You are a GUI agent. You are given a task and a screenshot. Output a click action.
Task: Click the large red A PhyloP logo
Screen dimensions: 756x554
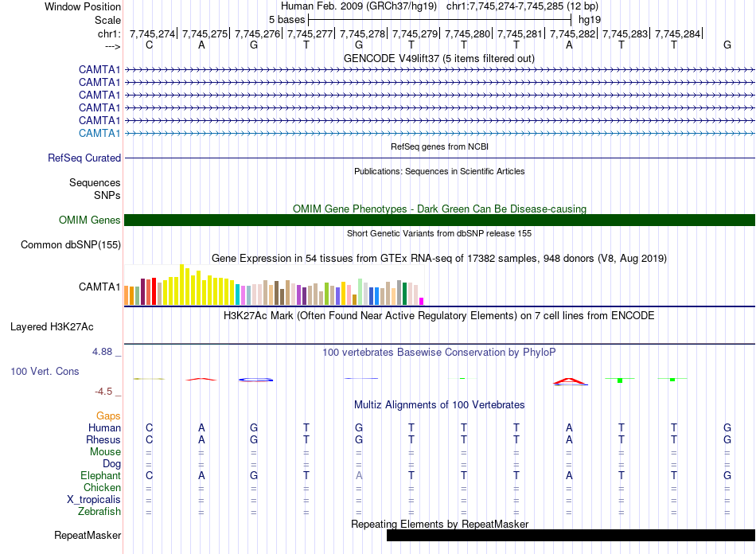(x=570, y=381)
